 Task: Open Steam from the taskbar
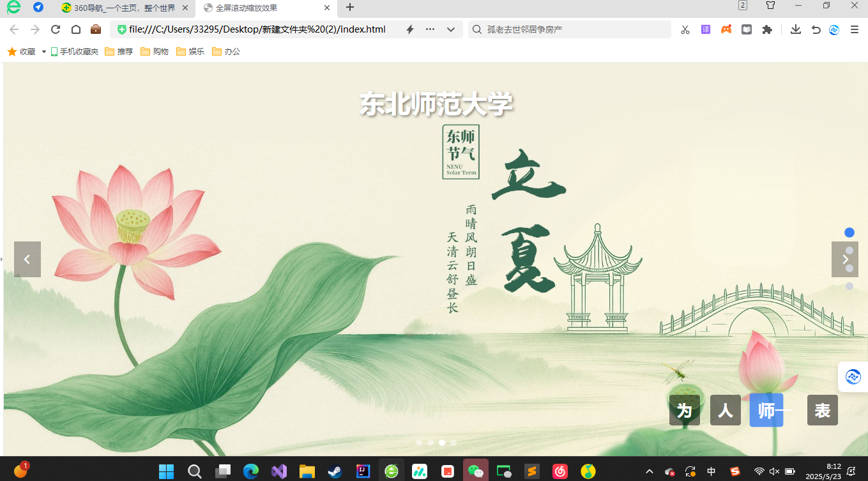pos(335,471)
